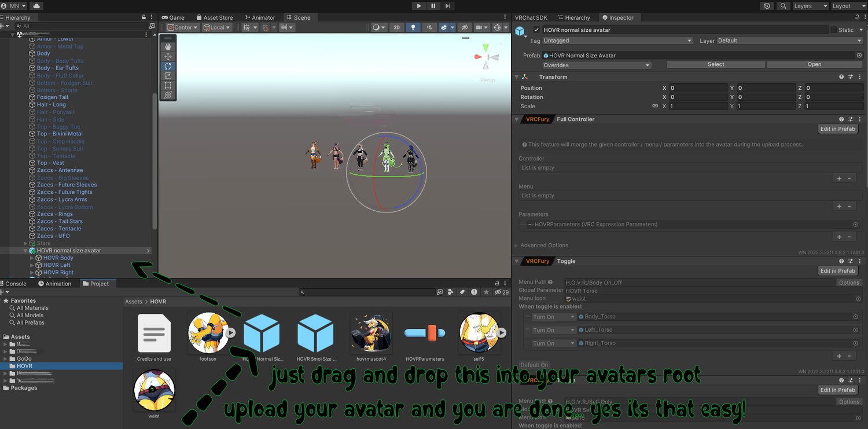
Task: Open the Layout dropdown in top bar
Action: (848, 6)
